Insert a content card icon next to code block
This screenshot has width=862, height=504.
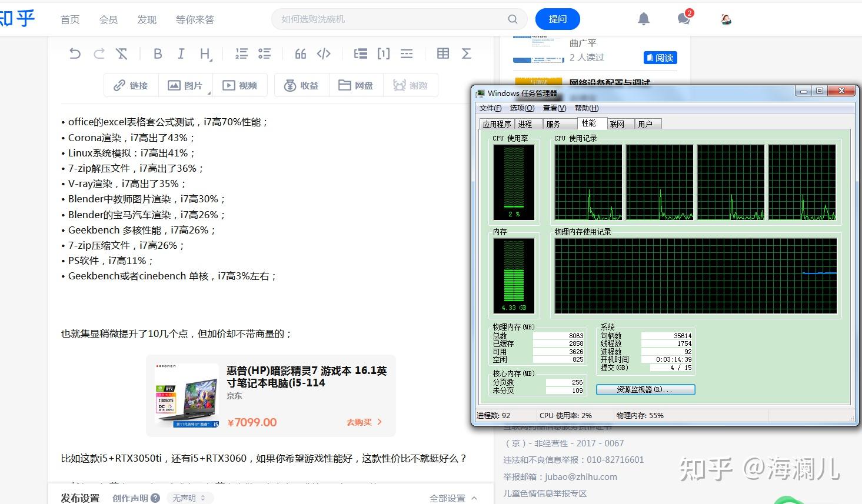pyautogui.click(x=361, y=54)
